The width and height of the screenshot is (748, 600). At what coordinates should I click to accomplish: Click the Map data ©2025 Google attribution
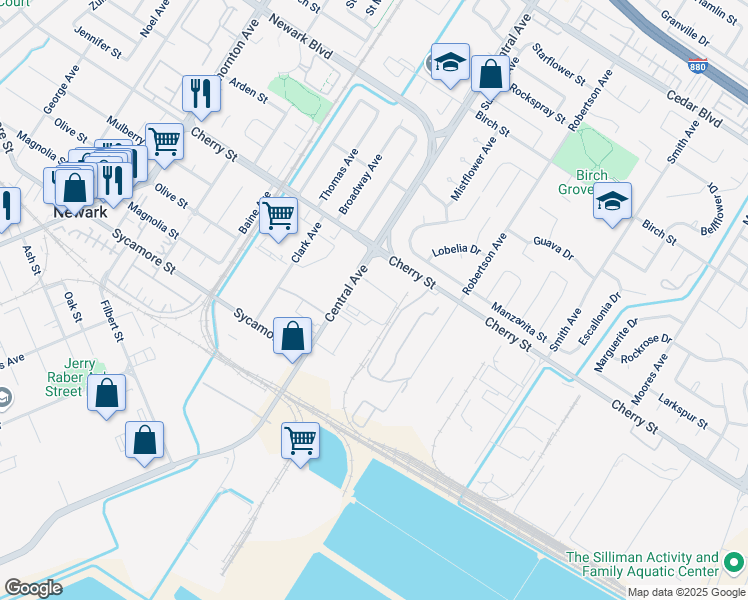pos(686,593)
